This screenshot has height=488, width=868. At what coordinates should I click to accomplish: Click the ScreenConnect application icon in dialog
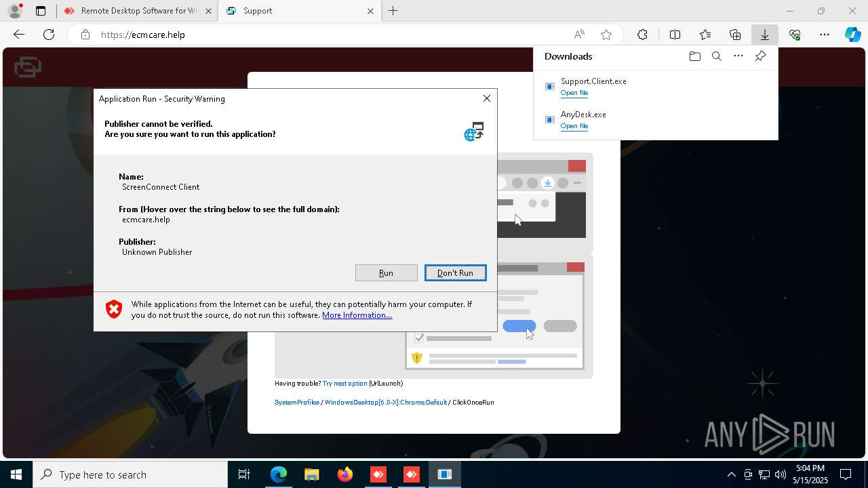click(474, 131)
